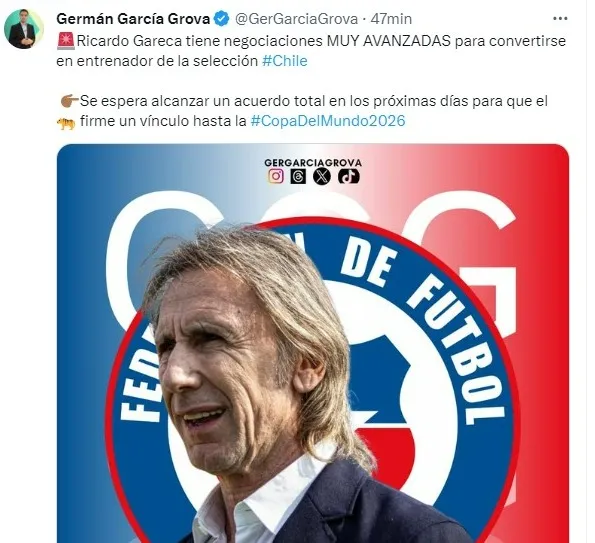595x543 pixels.
Task: Click the 47min timestamp link
Action: pyautogui.click(x=391, y=19)
